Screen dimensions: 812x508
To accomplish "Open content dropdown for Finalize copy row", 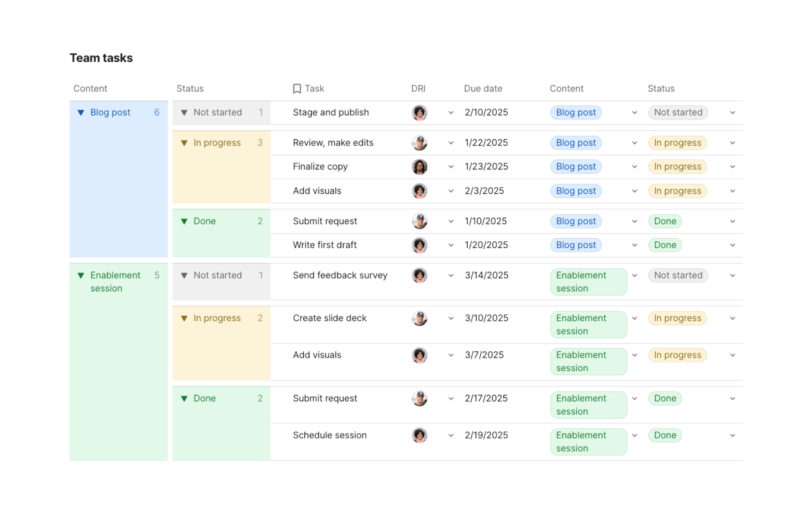I will pos(634,167).
